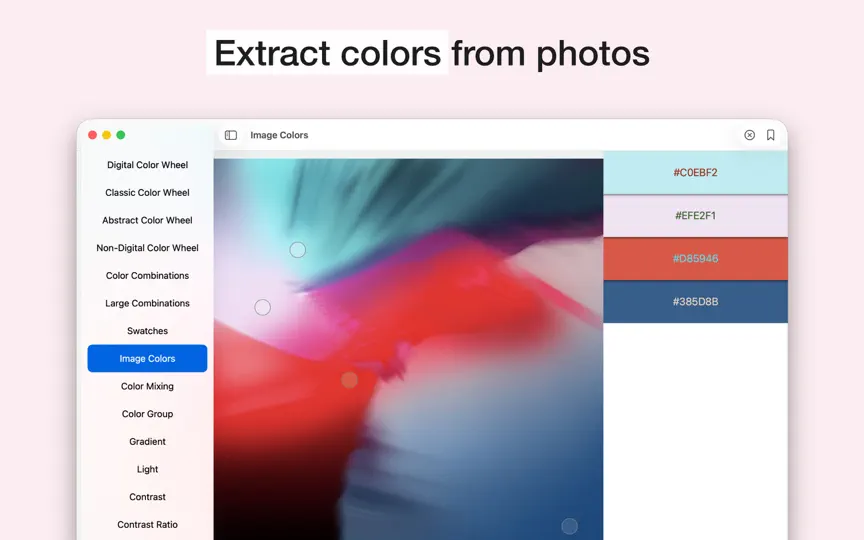Select the #385D8B dark blue swatch
Screen dimensions: 864x540
695,301
